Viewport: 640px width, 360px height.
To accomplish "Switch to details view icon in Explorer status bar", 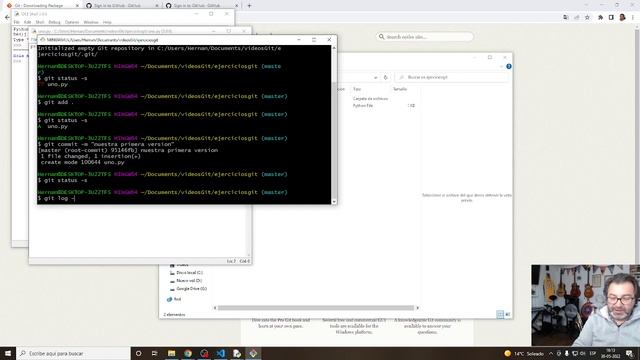I will (500, 314).
